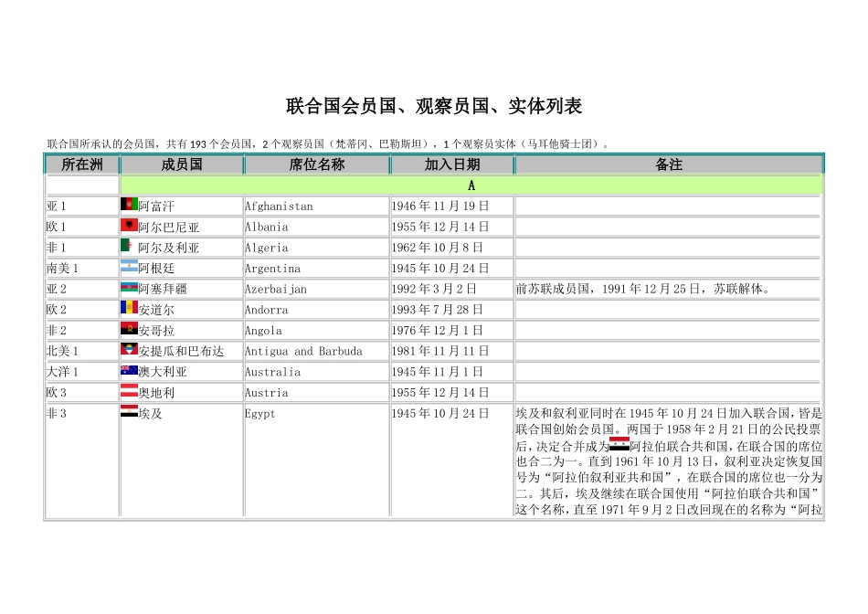The width and height of the screenshot is (868, 614).
Task: Click the date 1993年7月28日
Action: 437,310
